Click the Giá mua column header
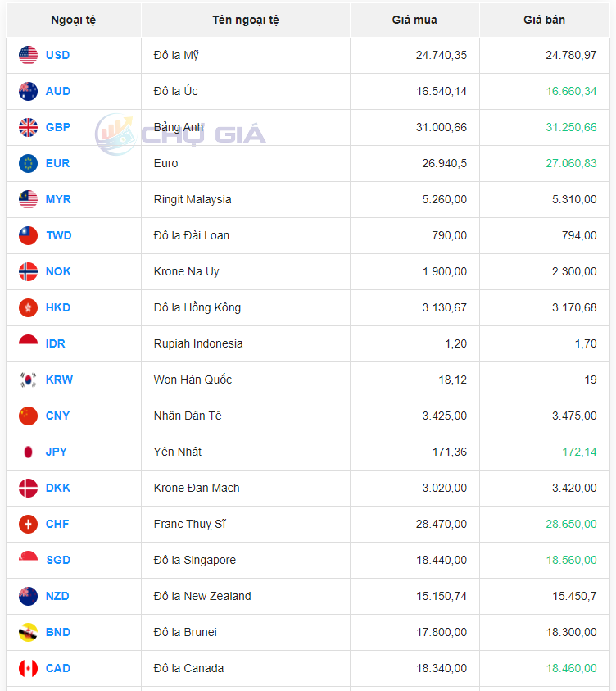The width and height of the screenshot is (616, 691). click(414, 20)
